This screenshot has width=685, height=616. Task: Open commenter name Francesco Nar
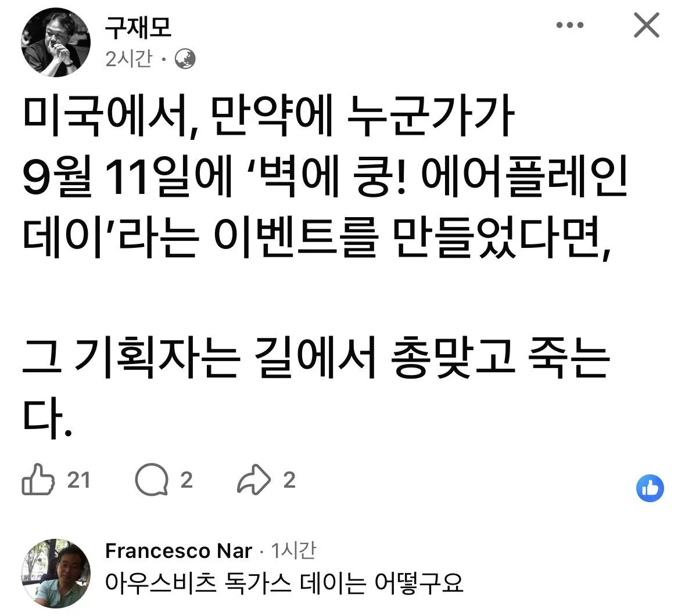pos(178,551)
